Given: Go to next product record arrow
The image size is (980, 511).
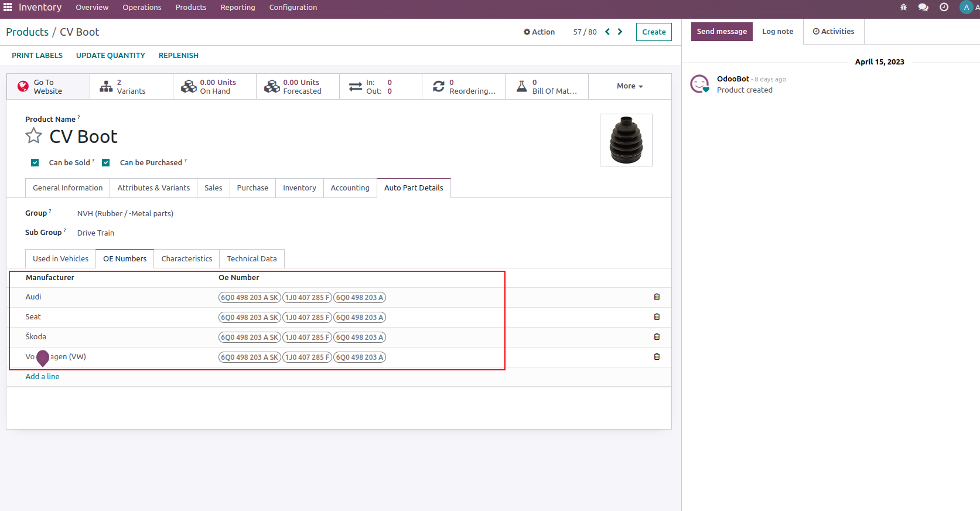Looking at the screenshot, I should (620, 32).
